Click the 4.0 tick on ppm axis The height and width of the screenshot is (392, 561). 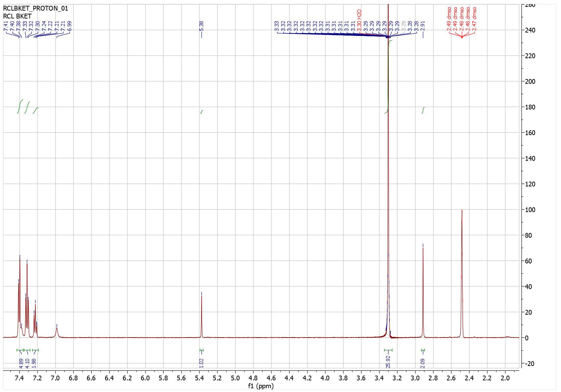pyautogui.click(x=325, y=378)
